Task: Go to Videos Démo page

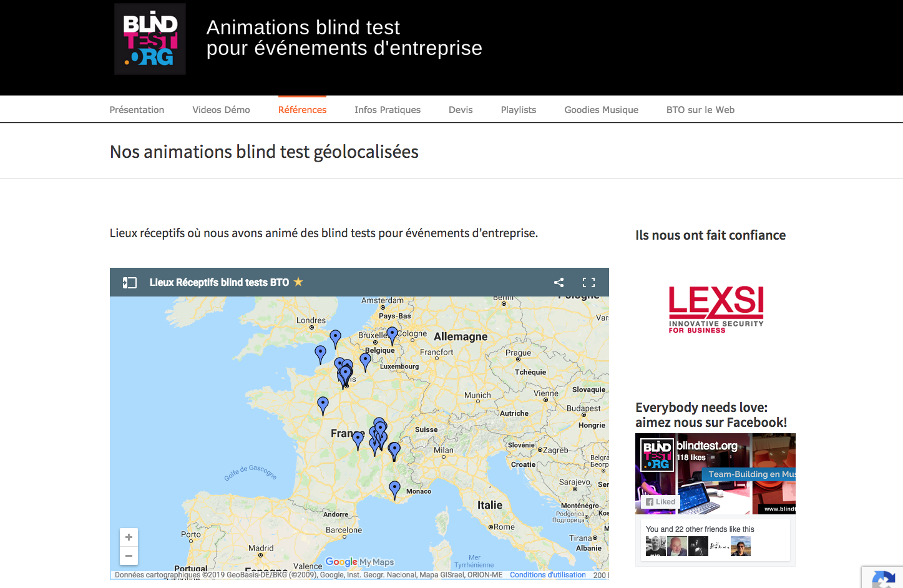Action: click(221, 110)
